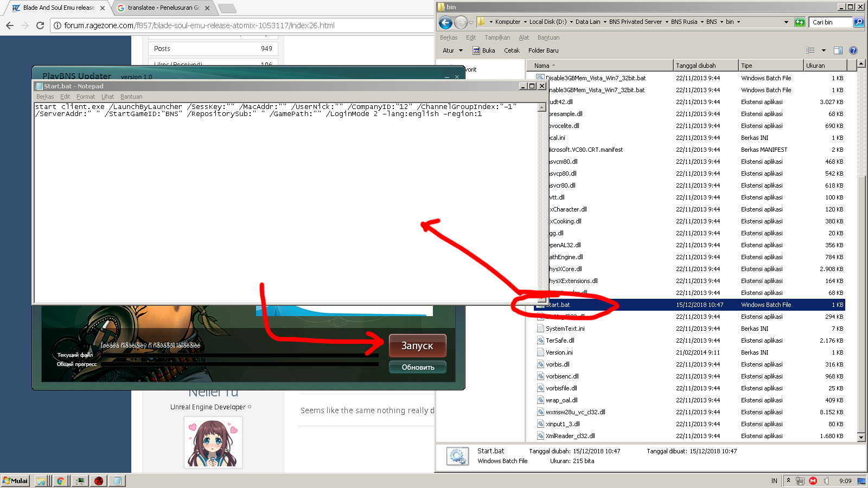Open Windows Explorer from the taskbar
This screenshot has height=488, width=868.
tap(41, 481)
